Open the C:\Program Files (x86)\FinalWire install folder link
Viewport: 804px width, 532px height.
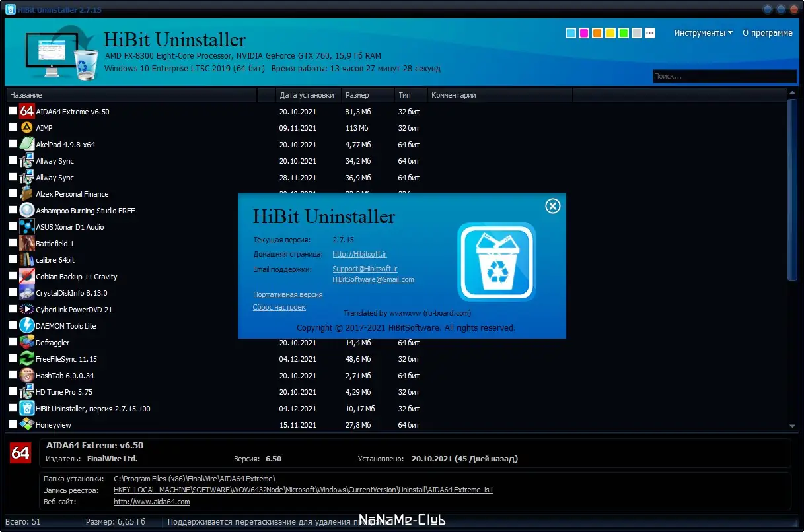[x=195, y=479]
